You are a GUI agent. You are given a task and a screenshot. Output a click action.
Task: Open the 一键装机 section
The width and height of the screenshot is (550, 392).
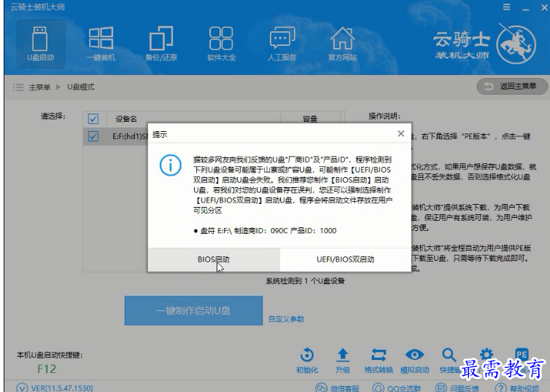pyautogui.click(x=101, y=44)
